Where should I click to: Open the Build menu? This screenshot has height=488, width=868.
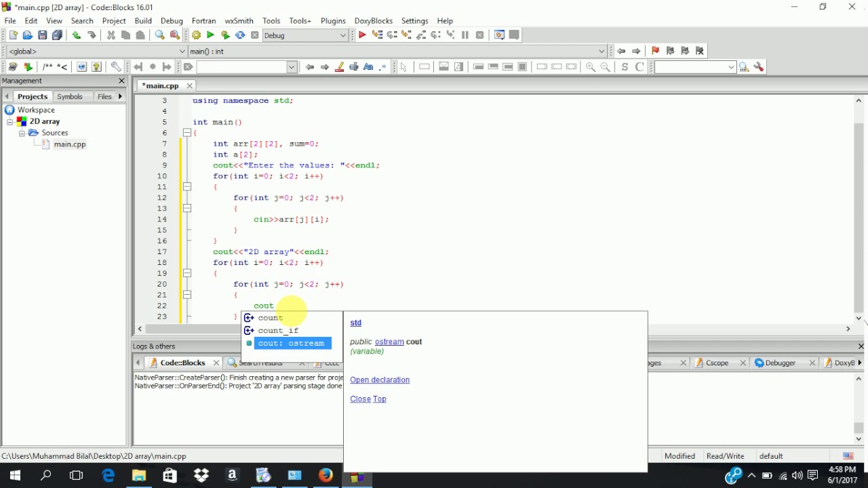(143, 21)
